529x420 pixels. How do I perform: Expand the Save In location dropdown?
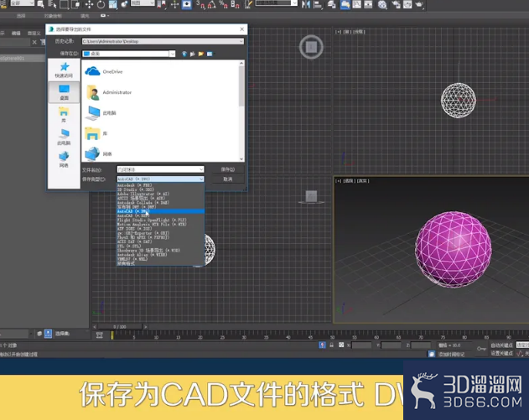coord(172,54)
